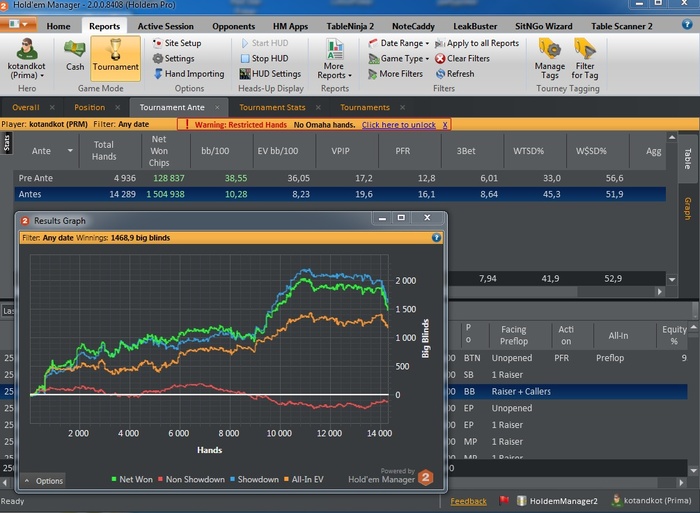Sort by the Net Won Chips header
Viewport: 700px width, 513px height.
159,151
